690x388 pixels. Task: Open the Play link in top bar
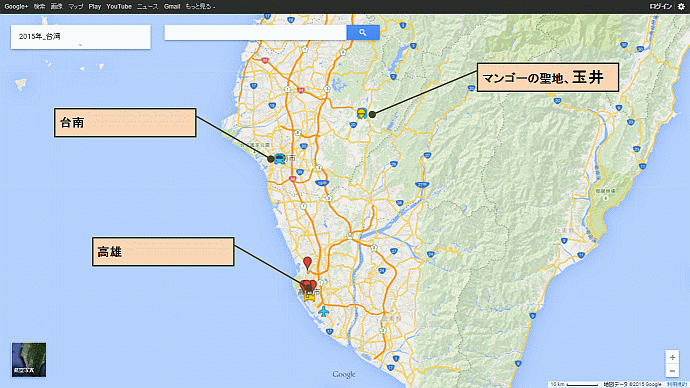click(x=95, y=7)
